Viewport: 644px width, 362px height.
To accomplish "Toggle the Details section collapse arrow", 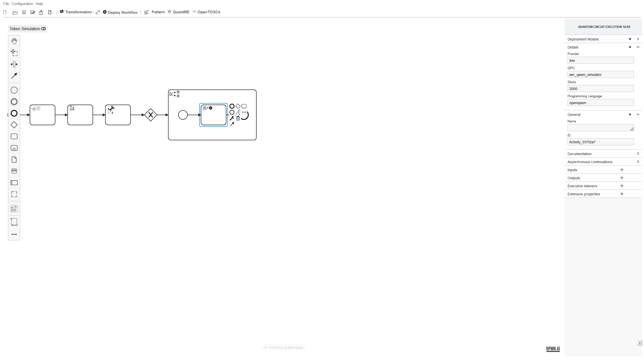I will tap(638, 47).
